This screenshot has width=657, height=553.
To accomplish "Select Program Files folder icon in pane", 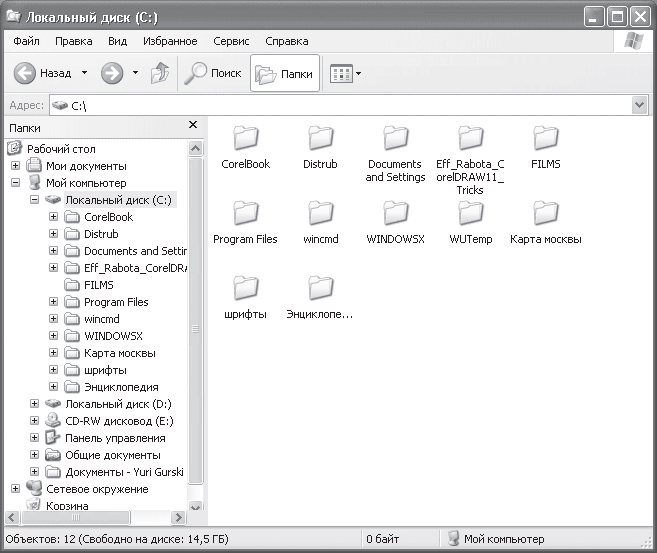I will coord(246,213).
